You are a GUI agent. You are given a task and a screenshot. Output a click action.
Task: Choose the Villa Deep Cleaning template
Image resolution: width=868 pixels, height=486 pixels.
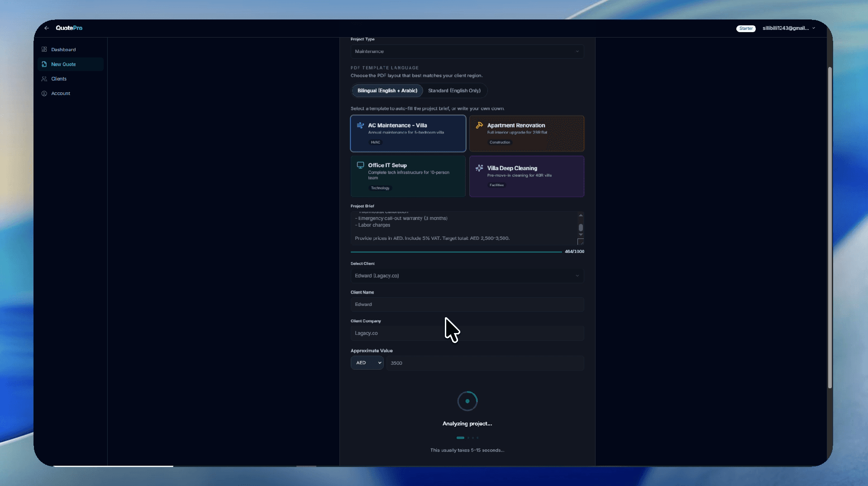tap(527, 176)
